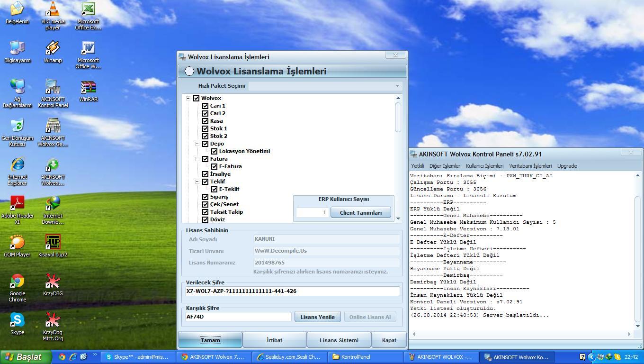Toggle the E-Fatura checkbox

pyautogui.click(x=214, y=166)
